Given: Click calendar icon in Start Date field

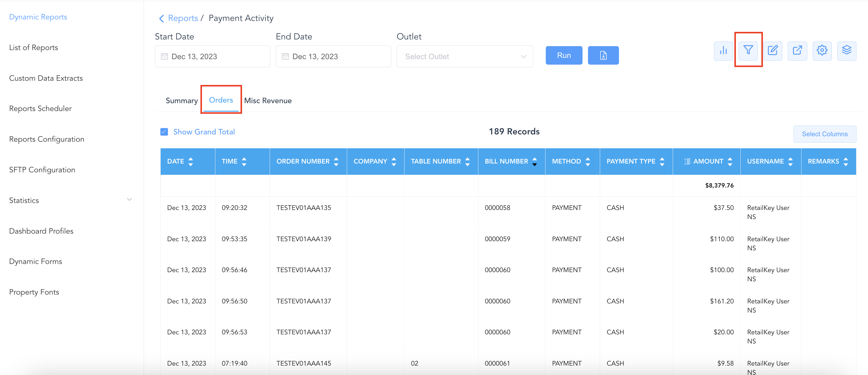Looking at the screenshot, I should (164, 56).
